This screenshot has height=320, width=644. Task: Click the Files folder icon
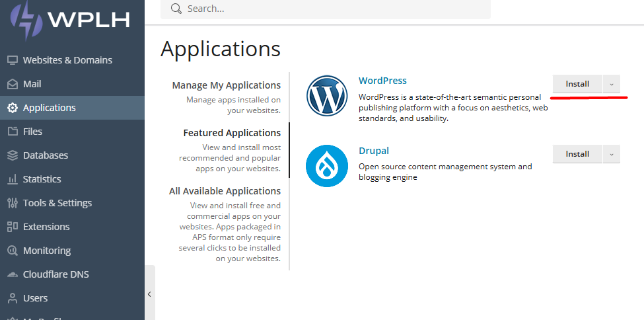[x=13, y=132]
